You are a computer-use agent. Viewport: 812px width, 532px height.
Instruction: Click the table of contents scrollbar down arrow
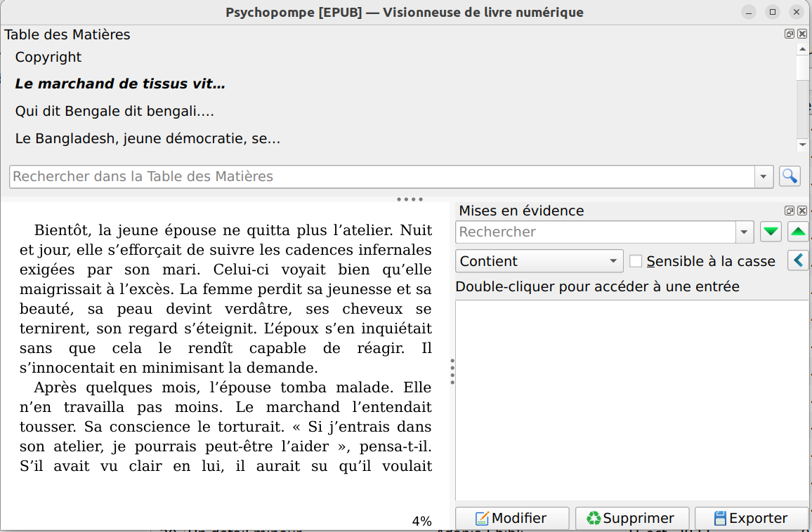[x=802, y=145]
